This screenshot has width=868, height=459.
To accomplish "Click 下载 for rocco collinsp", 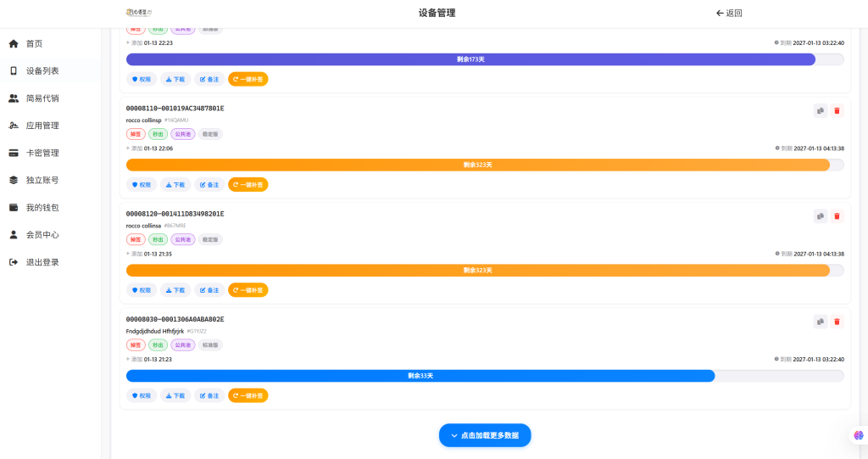I will (x=175, y=185).
